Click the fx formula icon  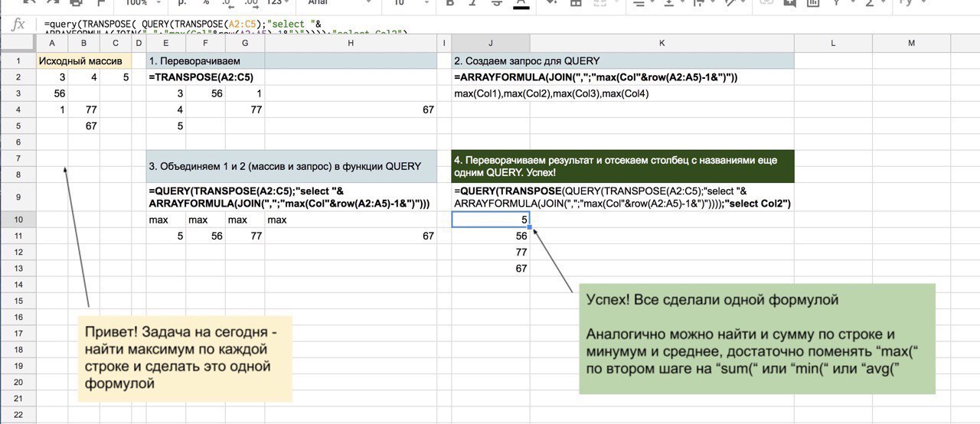pyautogui.click(x=18, y=24)
